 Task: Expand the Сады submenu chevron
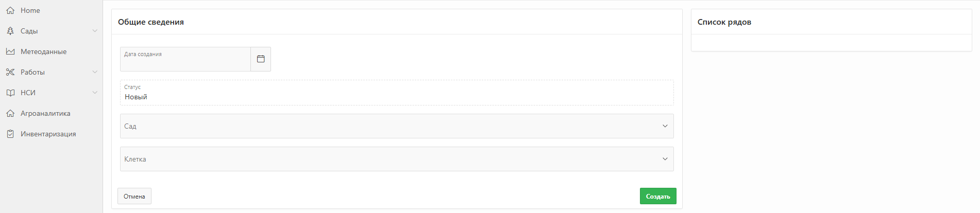[95, 31]
